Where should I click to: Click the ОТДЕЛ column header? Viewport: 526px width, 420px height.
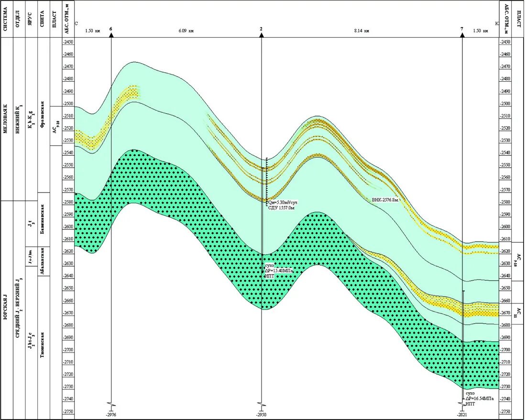pyautogui.click(x=18, y=20)
